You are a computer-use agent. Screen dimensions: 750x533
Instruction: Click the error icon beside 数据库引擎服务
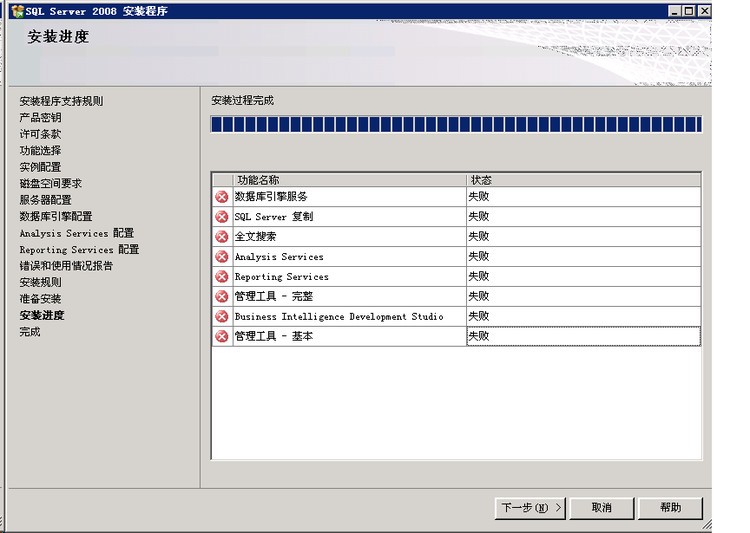221,197
